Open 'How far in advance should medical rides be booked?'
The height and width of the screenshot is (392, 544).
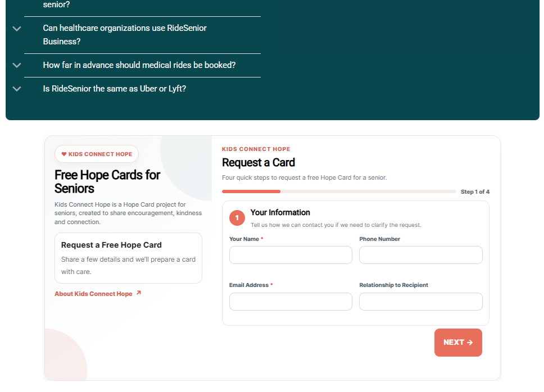pyautogui.click(x=139, y=65)
